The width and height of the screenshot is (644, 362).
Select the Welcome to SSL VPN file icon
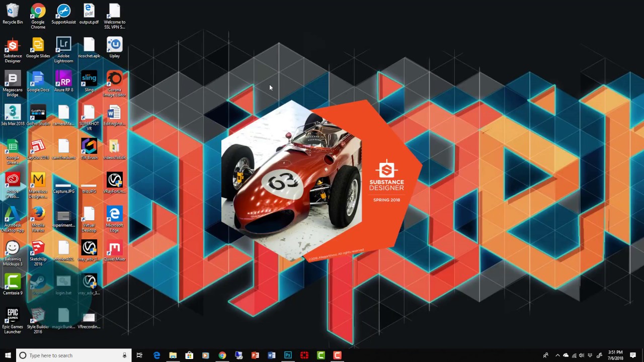(x=115, y=17)
